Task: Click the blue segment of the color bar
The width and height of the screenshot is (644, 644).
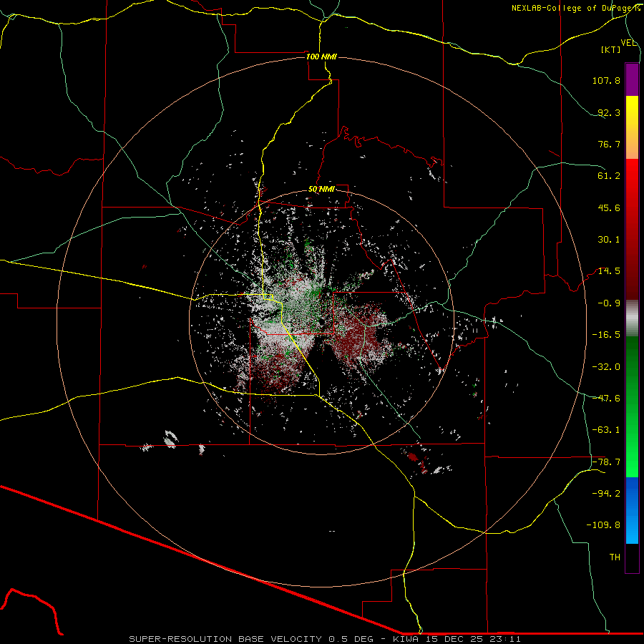Action: click(x=632, y=510)
